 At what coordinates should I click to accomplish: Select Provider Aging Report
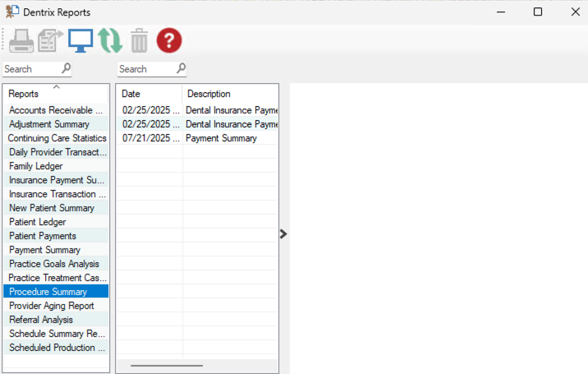56,305
